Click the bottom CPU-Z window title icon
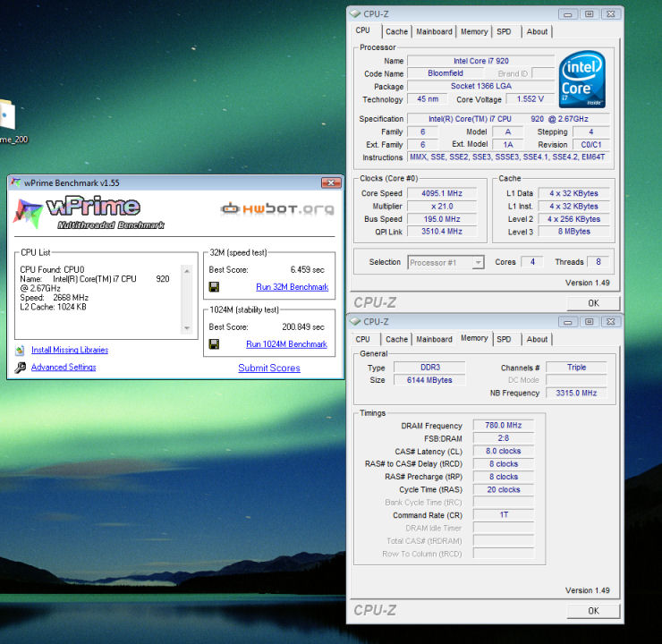The height and width of the screenshot is (644, 662). click(355, 322)
